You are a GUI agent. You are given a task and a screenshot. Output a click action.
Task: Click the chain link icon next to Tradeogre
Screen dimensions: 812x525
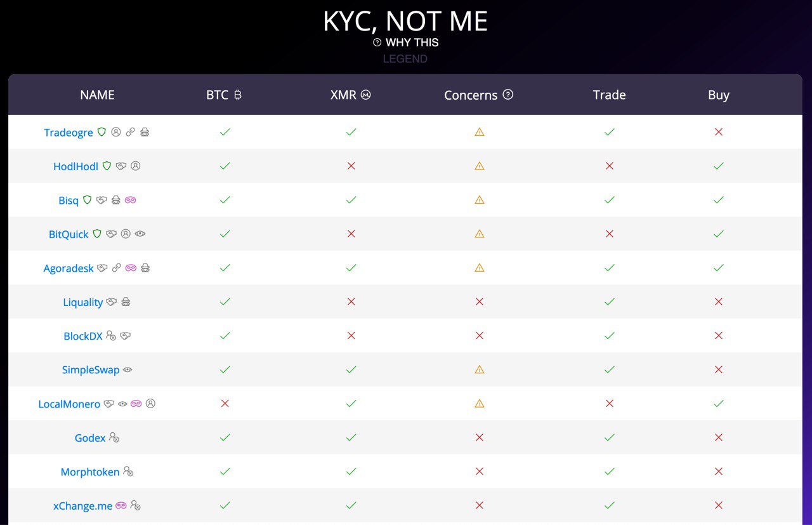[x=131, y=132]
